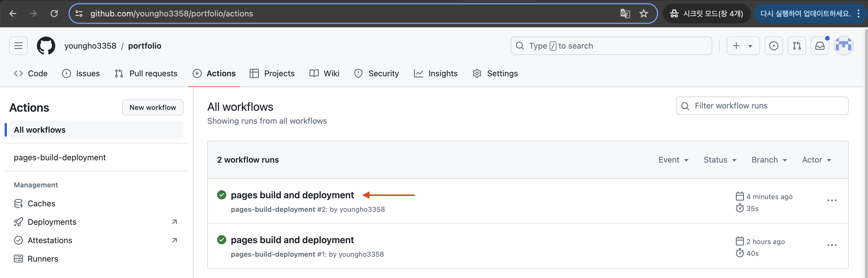The width and height of the screenshot is (868, 278).
Task: Click the incognito mode indicator
Action: [706, 14]
